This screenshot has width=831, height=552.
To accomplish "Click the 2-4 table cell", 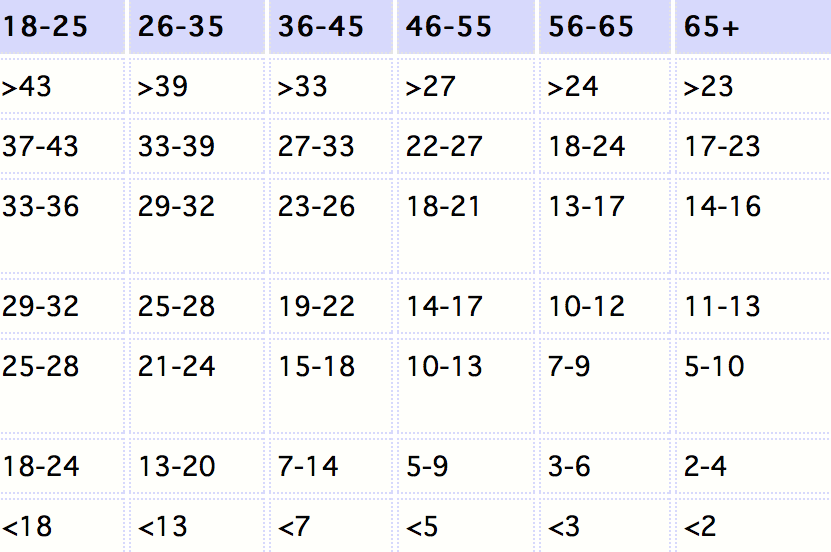I will click(753, 466).
